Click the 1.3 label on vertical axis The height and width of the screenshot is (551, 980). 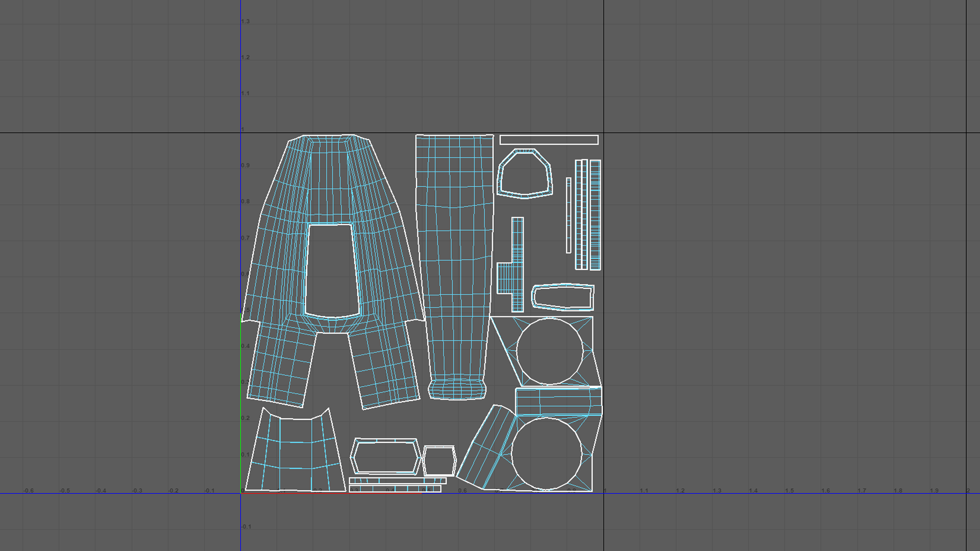[x=246, y=21]
